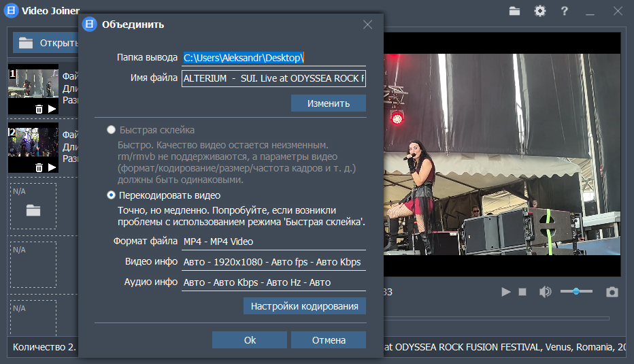
Task: Take a snapshot with the camera icon
Action: [x=612, y=292]
